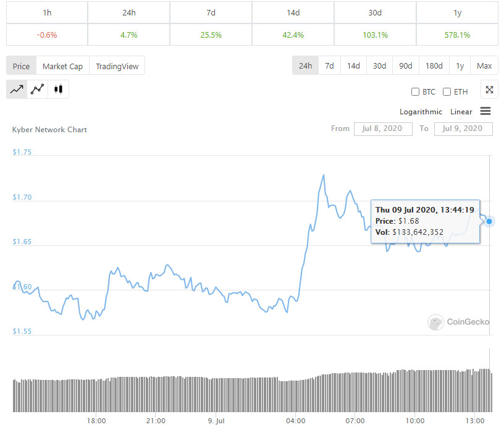
Task: Select the Price tab
Action: click(x=21, y=66)
